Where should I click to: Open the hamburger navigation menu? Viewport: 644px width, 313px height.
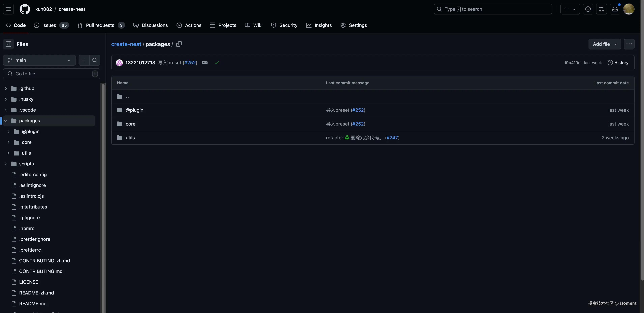tap(8, 9)
